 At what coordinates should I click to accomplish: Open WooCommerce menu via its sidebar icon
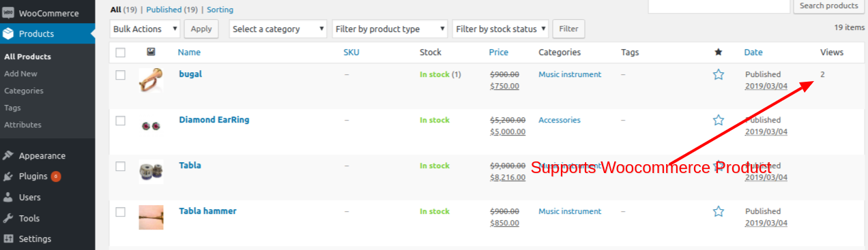click(8, 14)
